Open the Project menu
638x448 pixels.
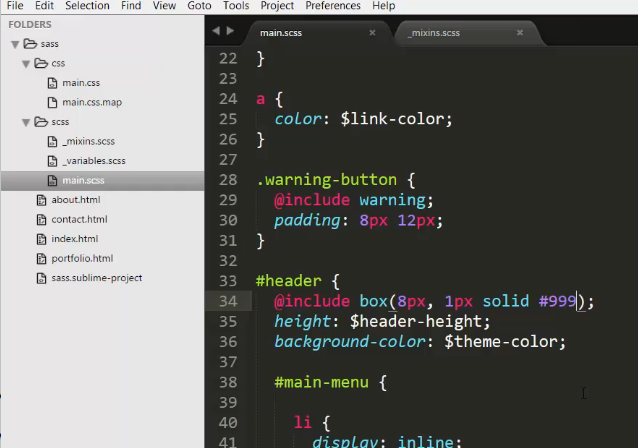point(277,6)
